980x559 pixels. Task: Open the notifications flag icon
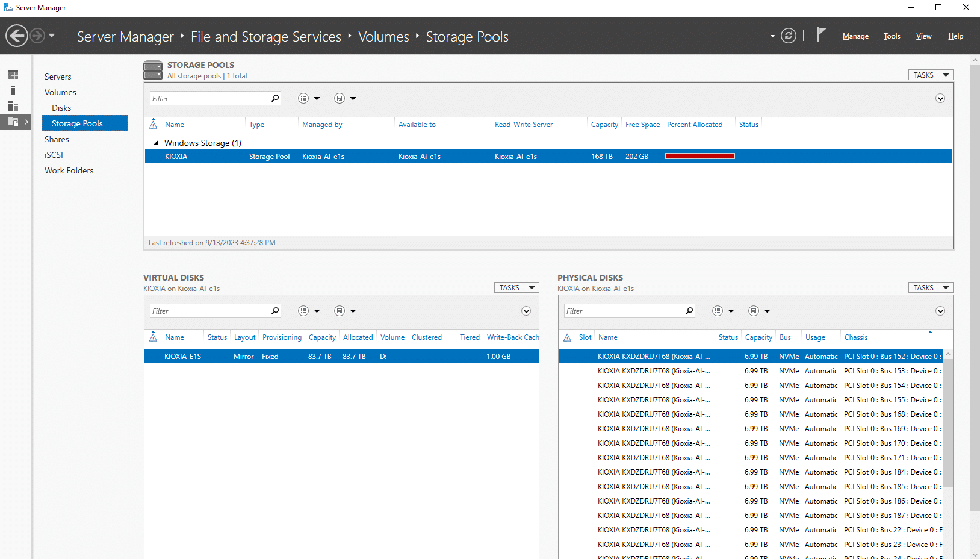tap(821, 35)
